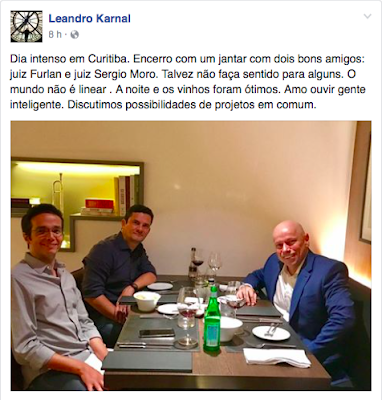Click the globe public privacy icon
The height and width of the screenshot is (400, 382).
[75, 34]
